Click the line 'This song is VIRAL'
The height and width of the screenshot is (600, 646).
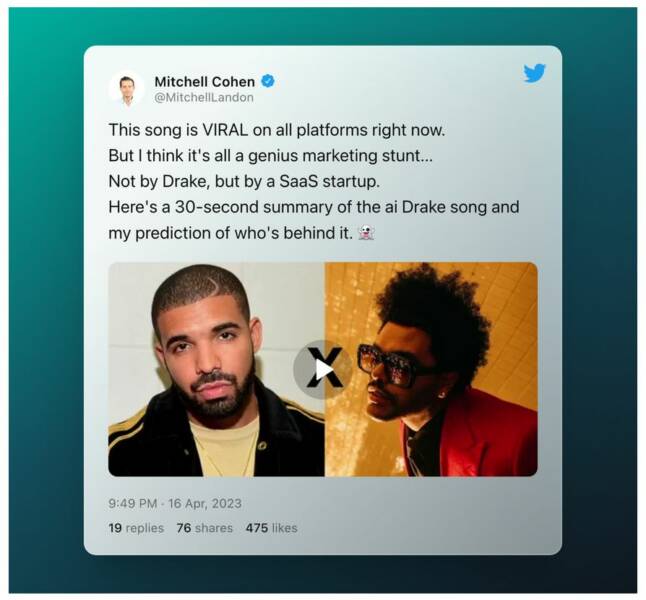click(277, 130)
